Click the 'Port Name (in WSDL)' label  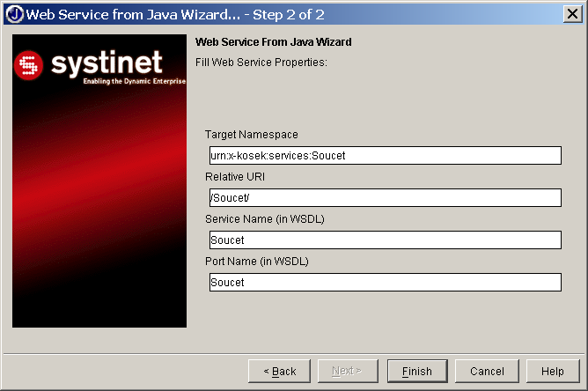coord(257,262)
